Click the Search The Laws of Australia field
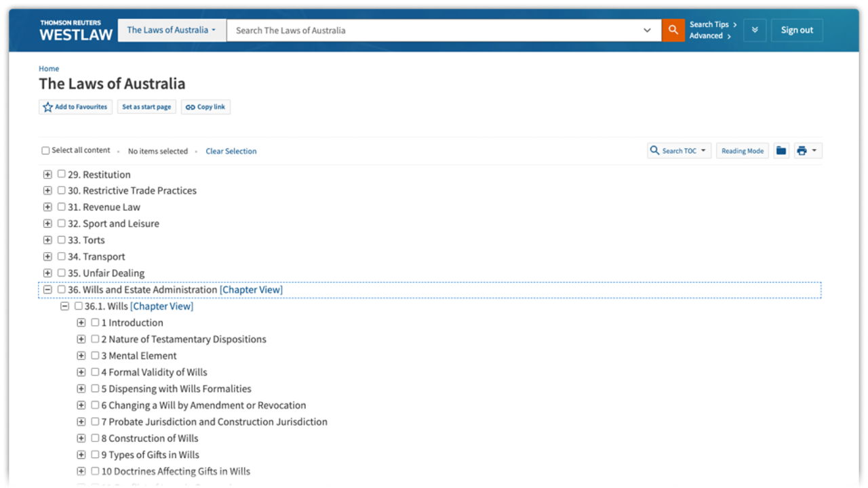This screenshot has height=488, width=868. click(434, 30)
